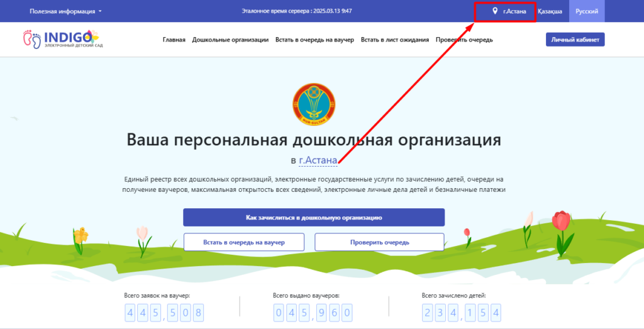
Task: Click the INDIGO footprint logo icon
Action: coord(32,40)
